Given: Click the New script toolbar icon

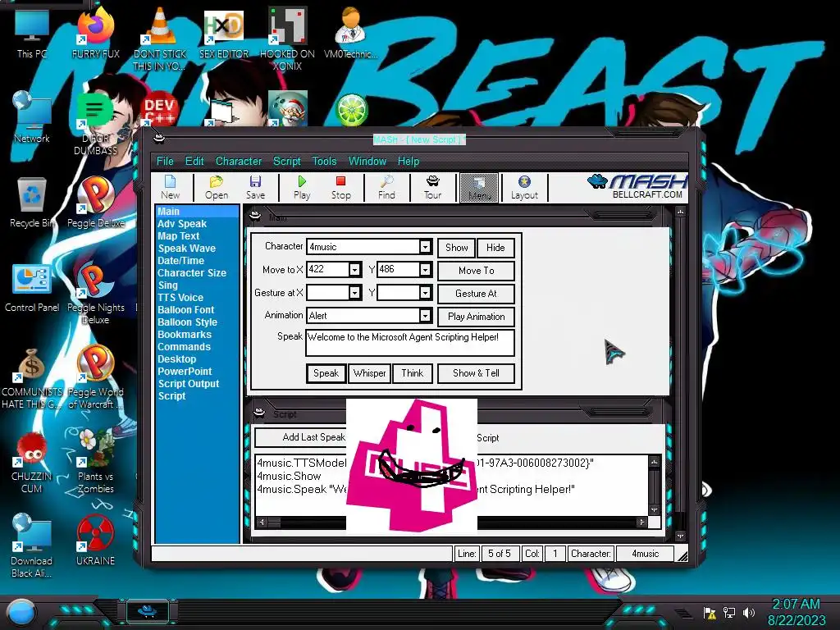Looking at the screenshot, I should (x=171, y=188).
